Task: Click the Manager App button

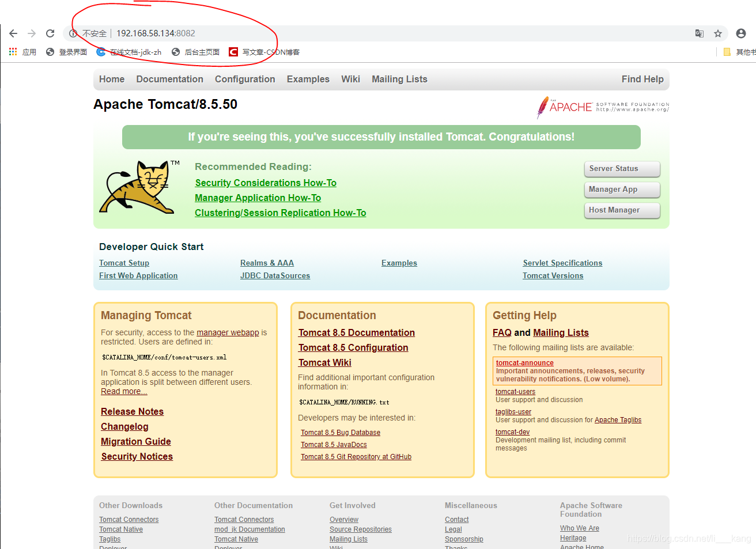Action: pos(622,190)
